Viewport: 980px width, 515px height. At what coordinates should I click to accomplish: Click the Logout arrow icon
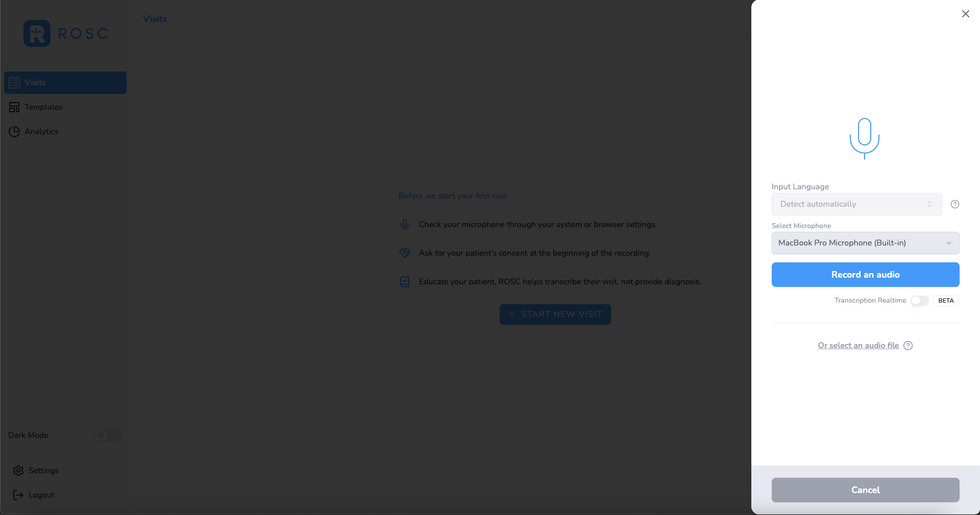click(18, 495)
